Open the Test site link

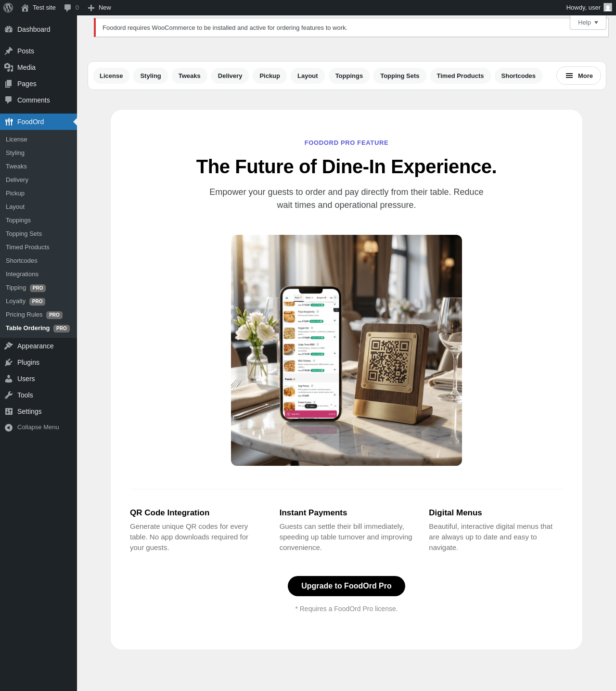[38, 8]
